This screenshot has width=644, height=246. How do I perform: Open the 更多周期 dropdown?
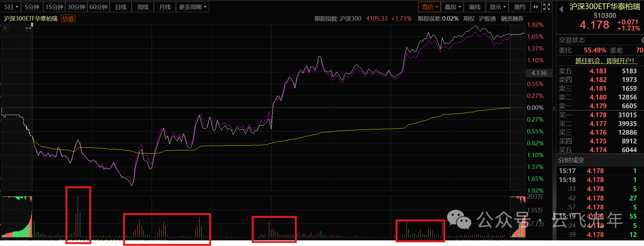click(193, 7)
